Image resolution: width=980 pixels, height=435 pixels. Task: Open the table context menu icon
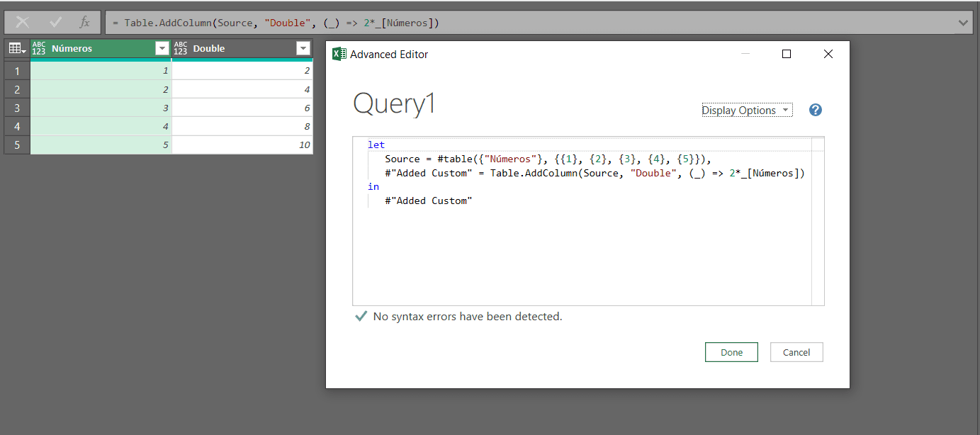16,48
